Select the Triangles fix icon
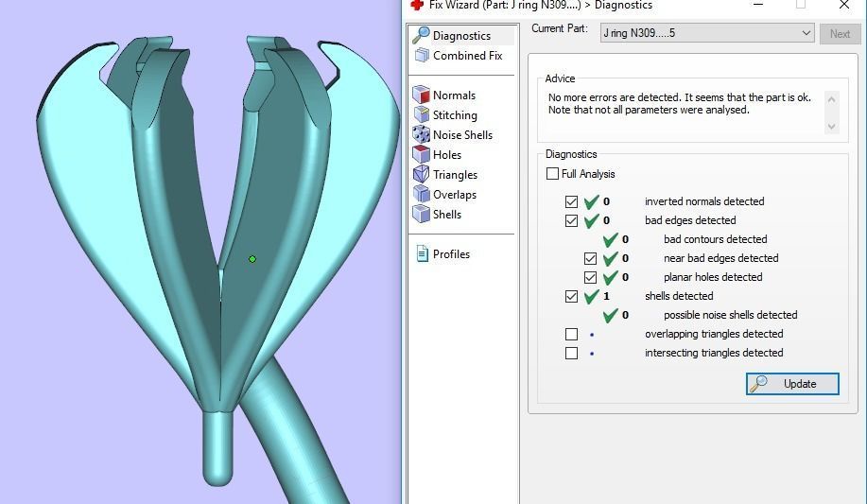The image size is (867, 504). (x=422, y=174)
